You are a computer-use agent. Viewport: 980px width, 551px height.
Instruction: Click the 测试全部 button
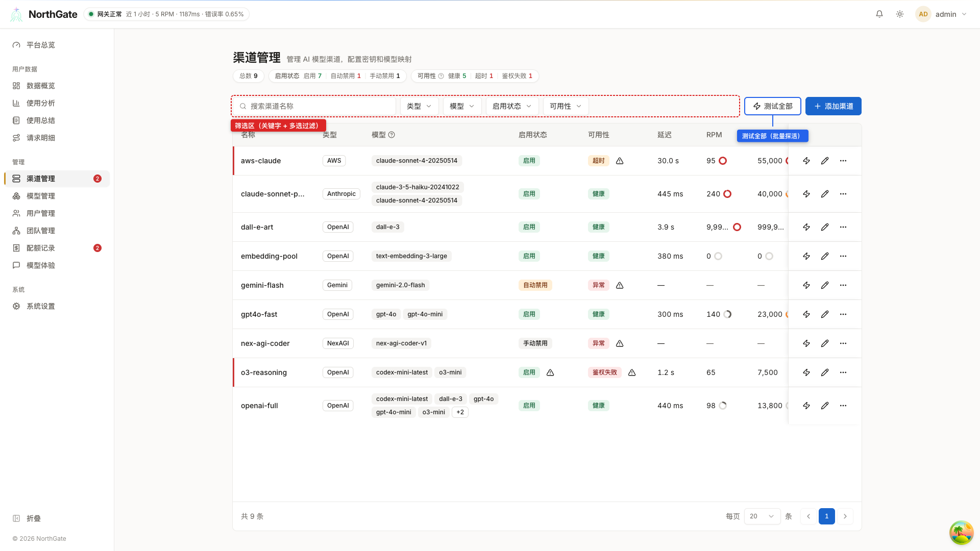tap(772, 106)
